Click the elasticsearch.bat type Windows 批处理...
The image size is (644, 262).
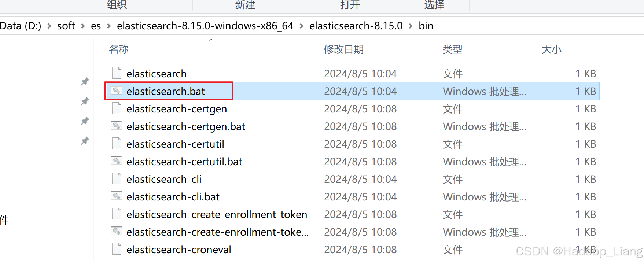click(x=485, y=91)
